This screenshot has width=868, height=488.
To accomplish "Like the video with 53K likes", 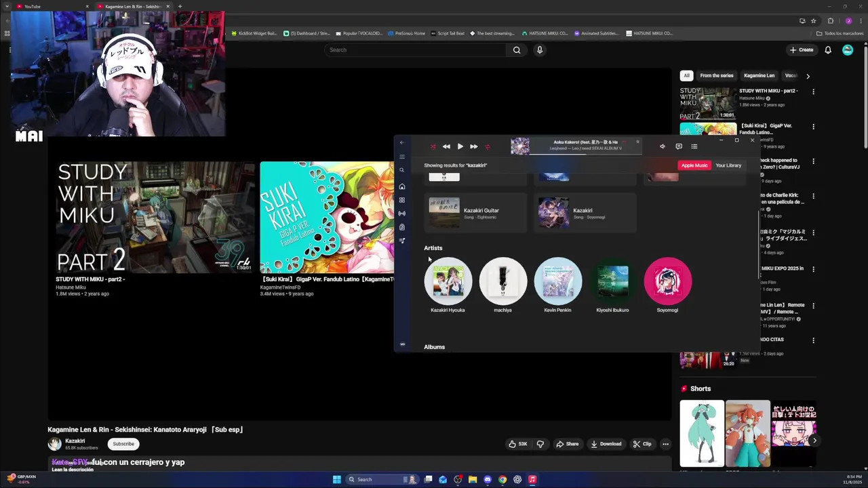I will (517, 444).
